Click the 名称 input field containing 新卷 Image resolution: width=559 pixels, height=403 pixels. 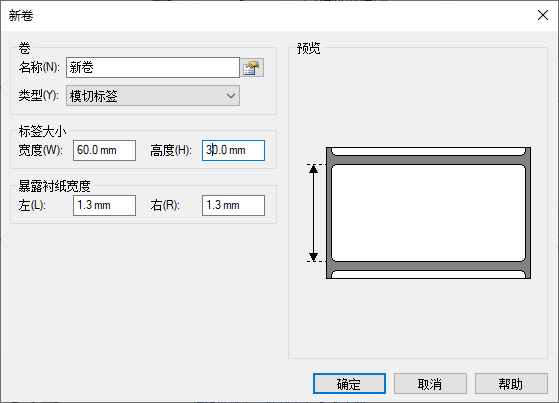click(153, 67)
